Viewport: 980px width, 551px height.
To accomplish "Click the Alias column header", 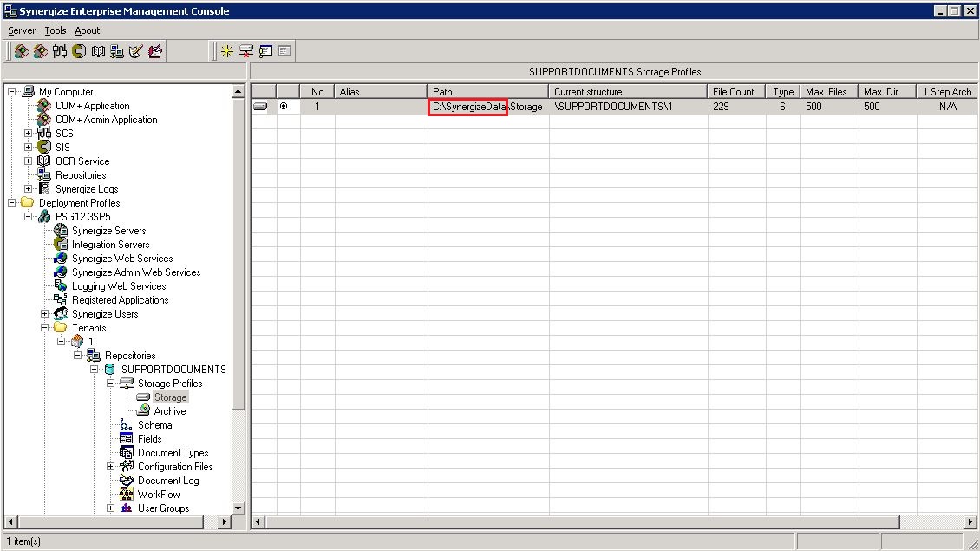I will (381, 92).
